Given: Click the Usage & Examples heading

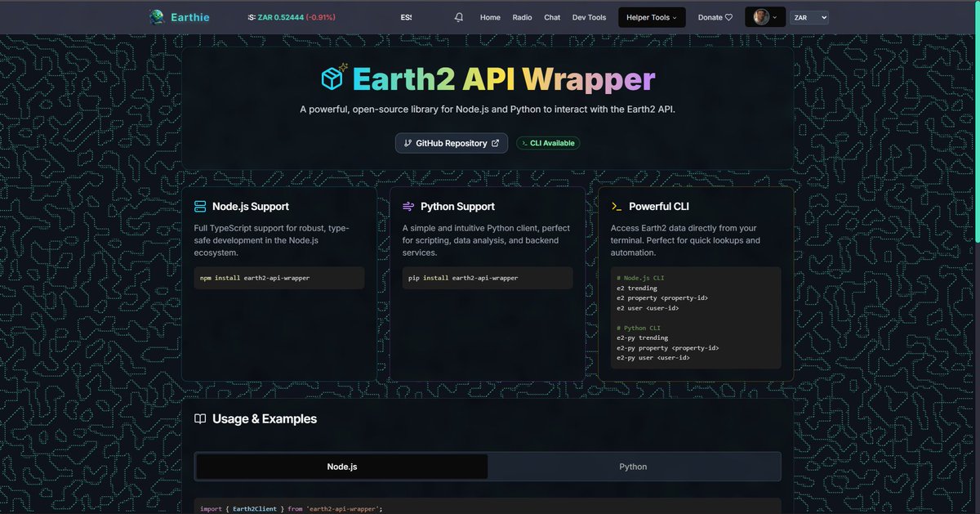Looking at the screenshot, I should (265, 419).
